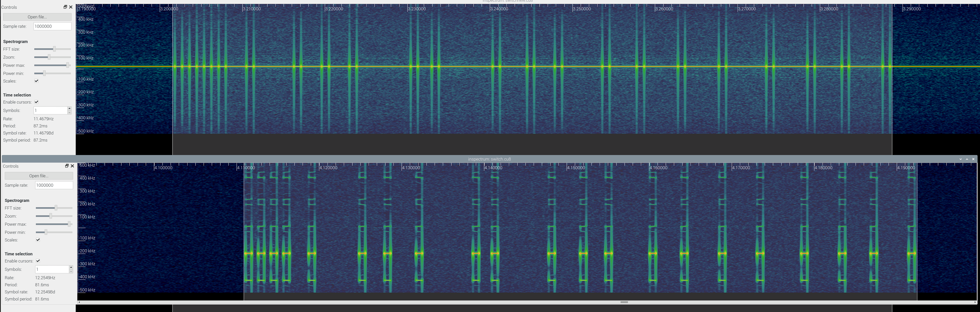980x312 pixels.
Task: Increase Symbols count in upper window
Action: point(69,109)
